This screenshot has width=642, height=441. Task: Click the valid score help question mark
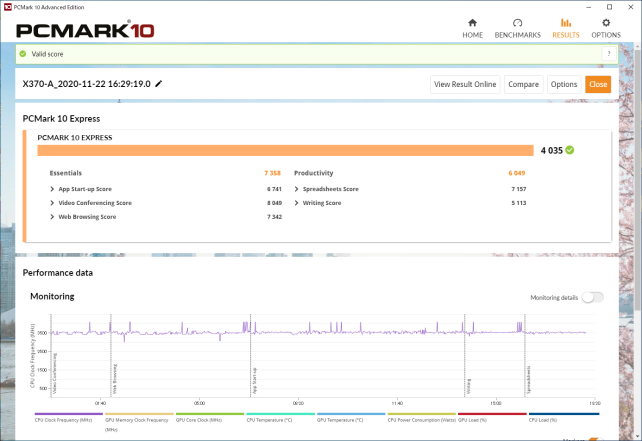(609, 54)
